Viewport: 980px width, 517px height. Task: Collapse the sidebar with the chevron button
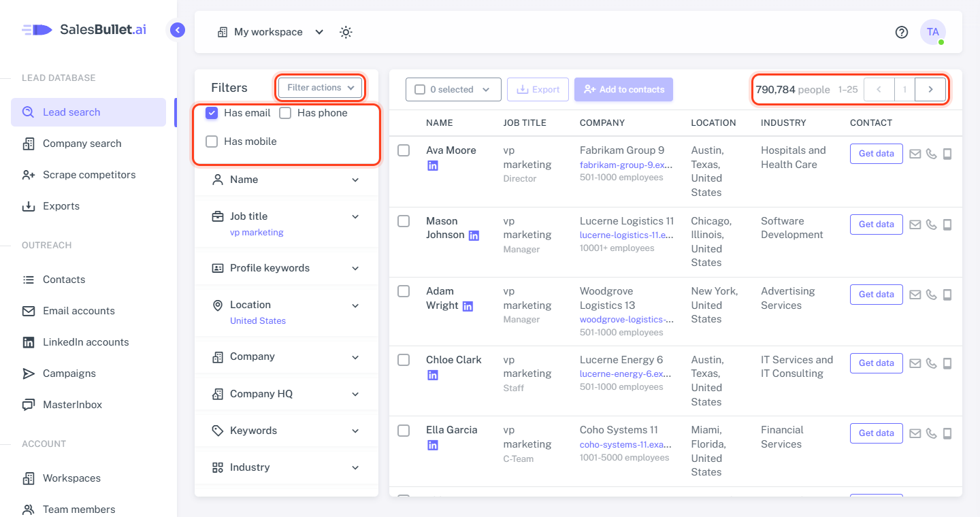click(x=177, y=30)
